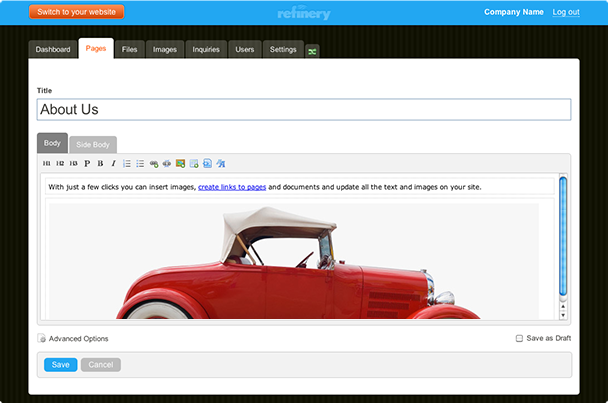
Task: Click the remove formatting icon
Action: click(221, 164)
